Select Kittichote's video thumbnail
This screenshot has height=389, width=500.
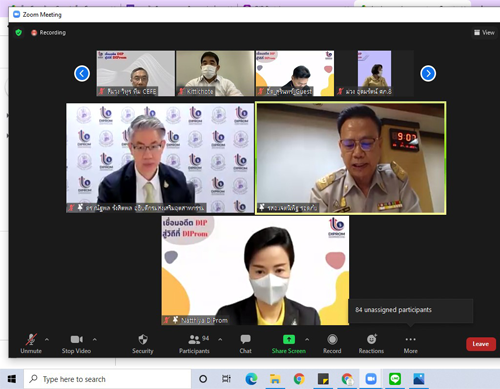pos(215,73)
